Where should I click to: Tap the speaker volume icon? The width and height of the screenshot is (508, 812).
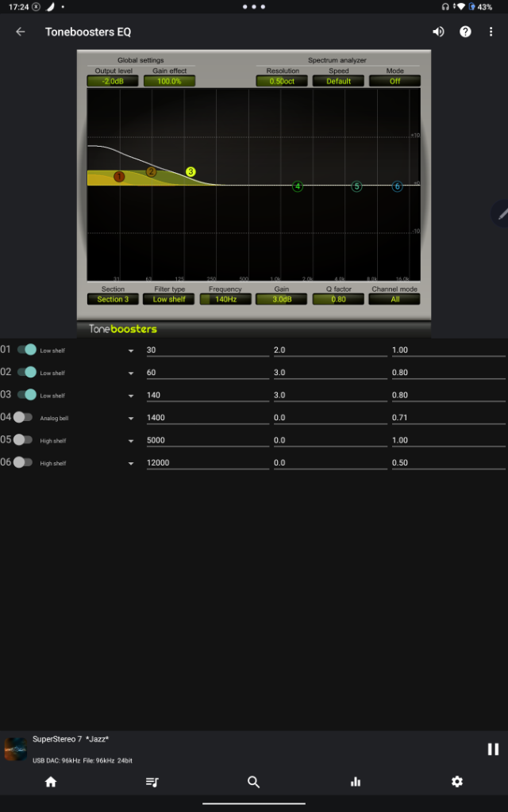[x=438, y=32]
